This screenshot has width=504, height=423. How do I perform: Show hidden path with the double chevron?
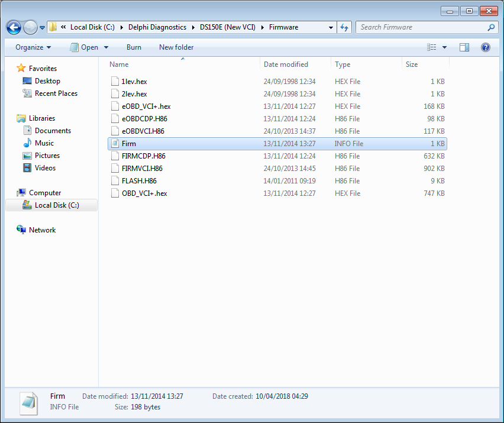(x=63, y=27)
